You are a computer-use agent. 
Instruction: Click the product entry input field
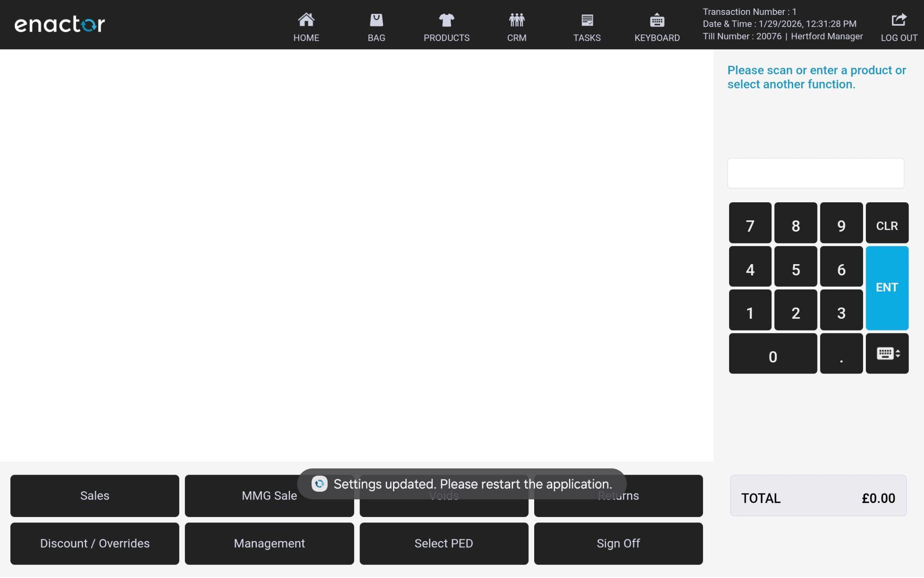tap(815, 173)
